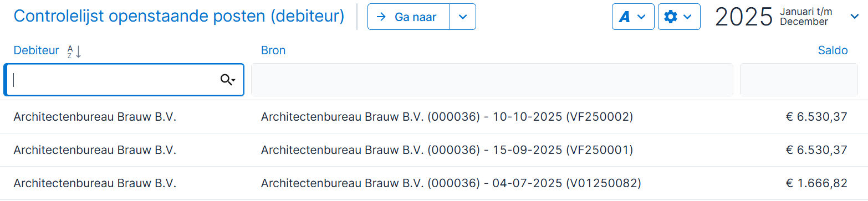Expand the chevron beside the gear icon

click(x=688, y=17)
